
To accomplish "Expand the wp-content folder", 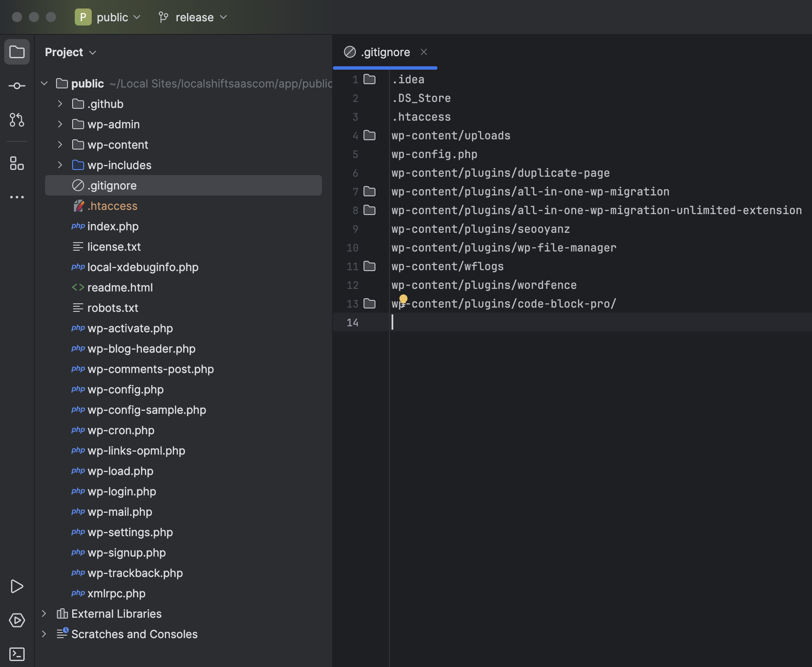I will [x=60, y=144].
